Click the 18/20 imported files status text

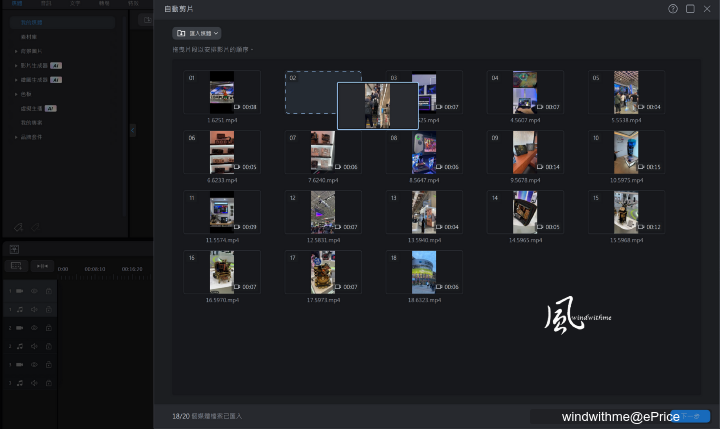tap(207, 416)
